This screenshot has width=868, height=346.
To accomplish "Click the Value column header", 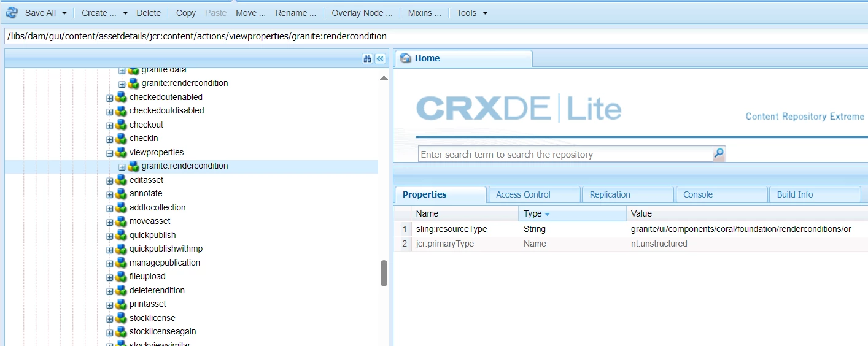I will tap(747, 213).
